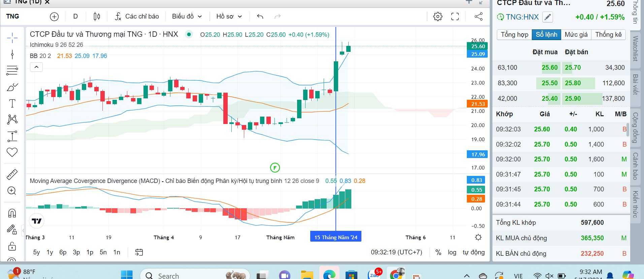
Task: Switch to the Tổng hợp tab
Action: 514,35
